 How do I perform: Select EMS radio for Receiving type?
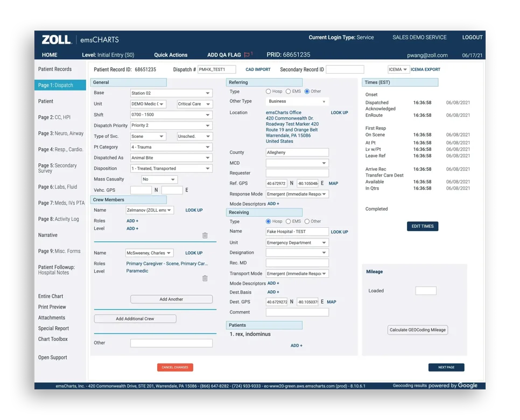coord(288,221)
